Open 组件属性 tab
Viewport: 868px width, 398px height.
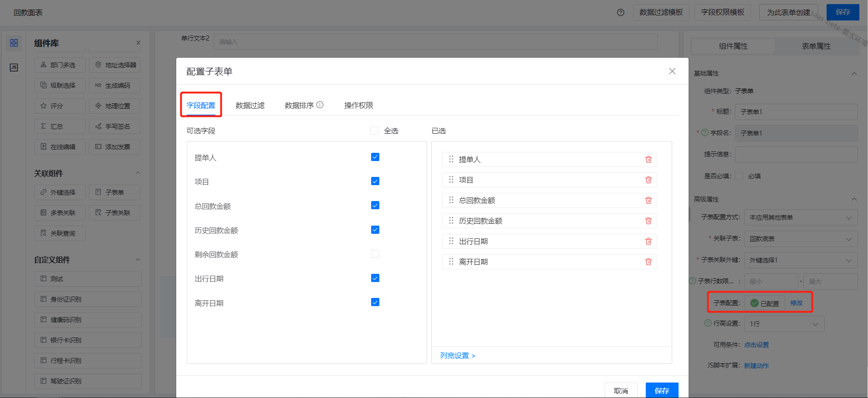733,46
